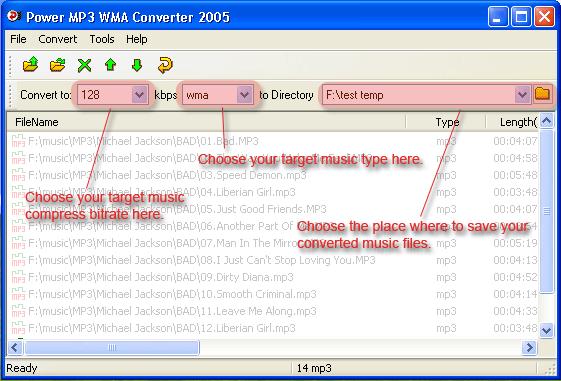Click the Type column header
Image resolution: width=561 pixels, height=381 pixels.
tap(445, 122)
